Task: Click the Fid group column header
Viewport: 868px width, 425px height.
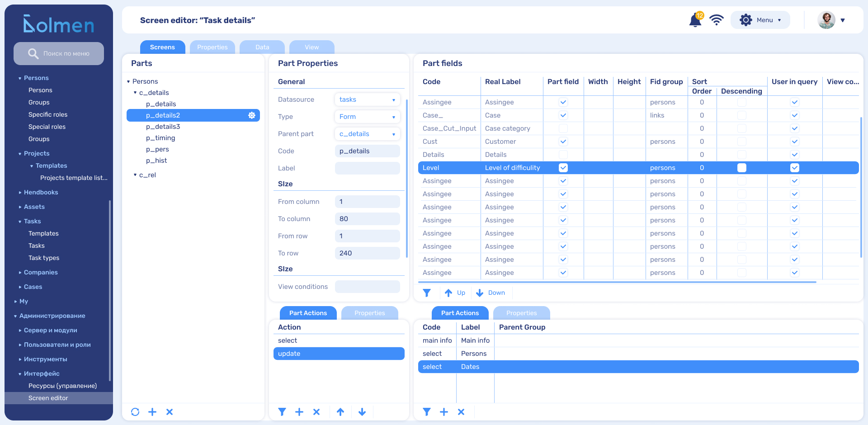Action: click(666, 82)
